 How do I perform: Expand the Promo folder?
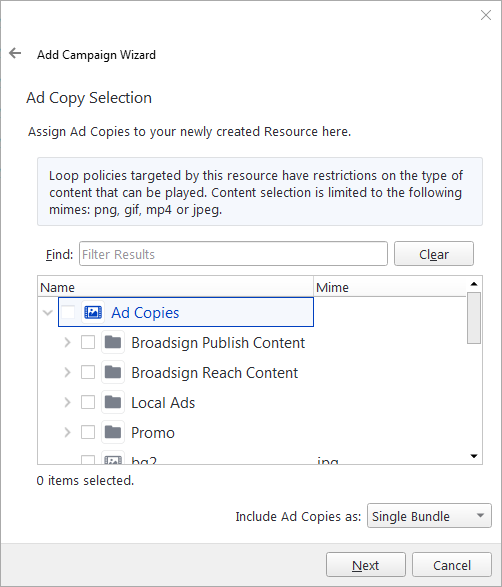point(67,432)
